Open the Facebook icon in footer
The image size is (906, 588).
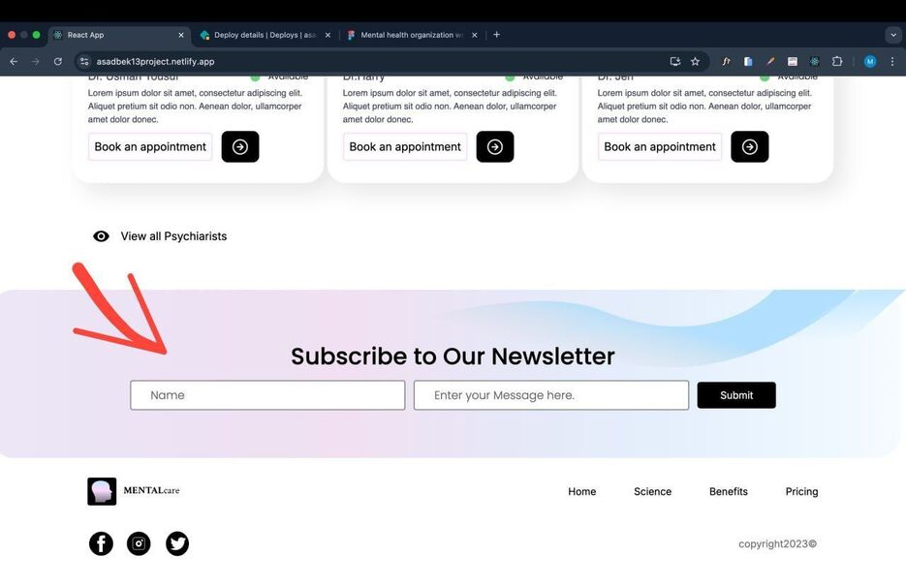(x=101, y=543)
